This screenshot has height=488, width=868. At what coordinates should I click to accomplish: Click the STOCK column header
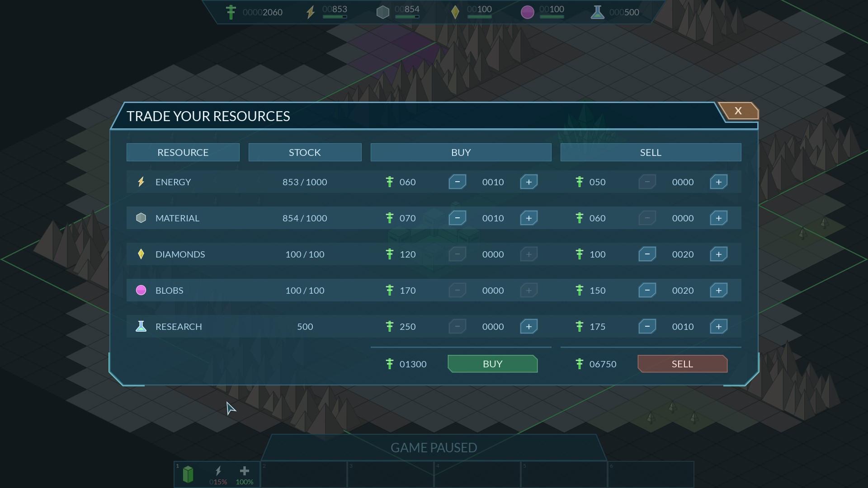tap(305, 153)
